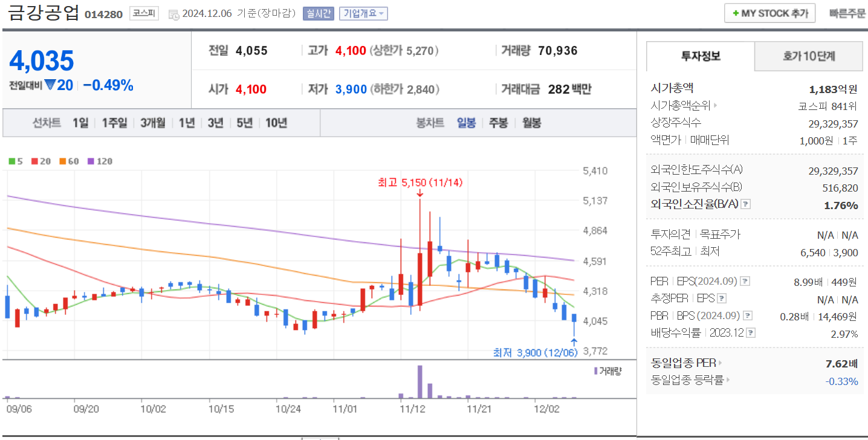Select the 3개월 line chart period
Viewport: 868px width, 440px height.
(x=153, y=123)
